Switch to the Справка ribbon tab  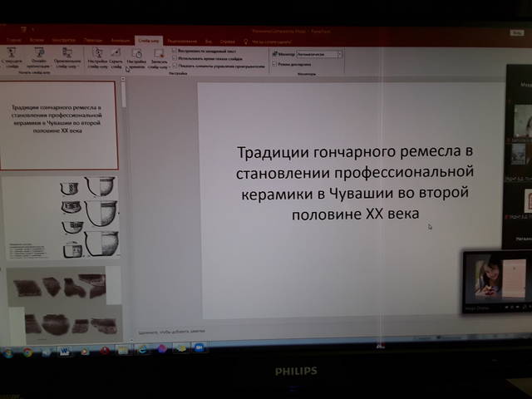227,42
